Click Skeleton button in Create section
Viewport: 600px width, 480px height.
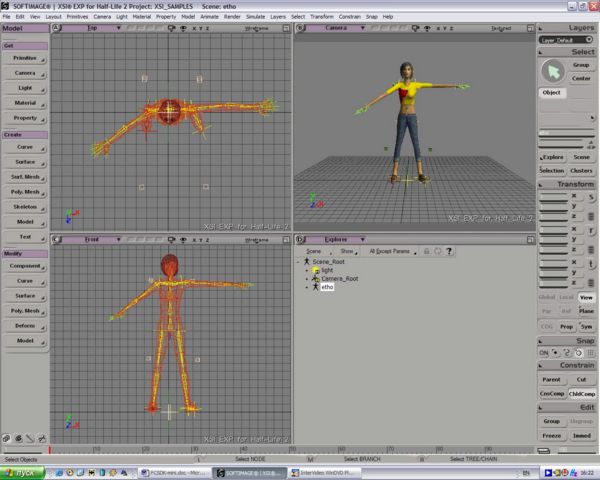pyautogui.click(x=25, y=207)
